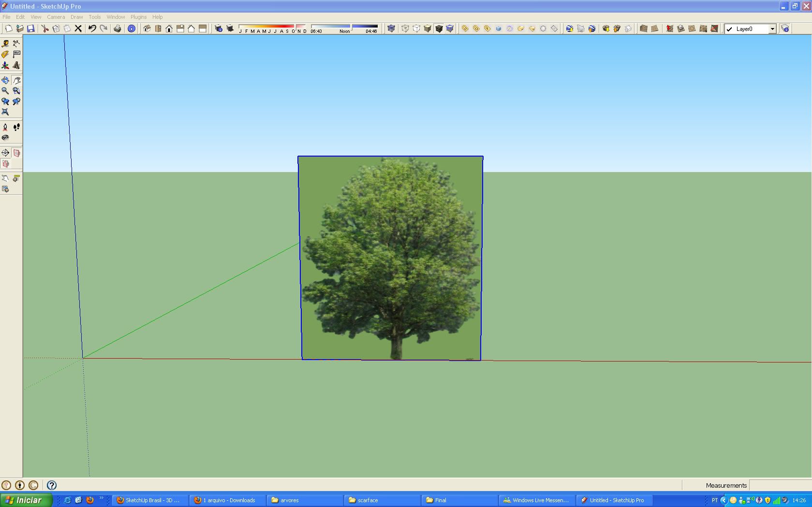The width and height of the screenshot is (812, 507).
Task: Open the View menu
Action: [36, 17]
